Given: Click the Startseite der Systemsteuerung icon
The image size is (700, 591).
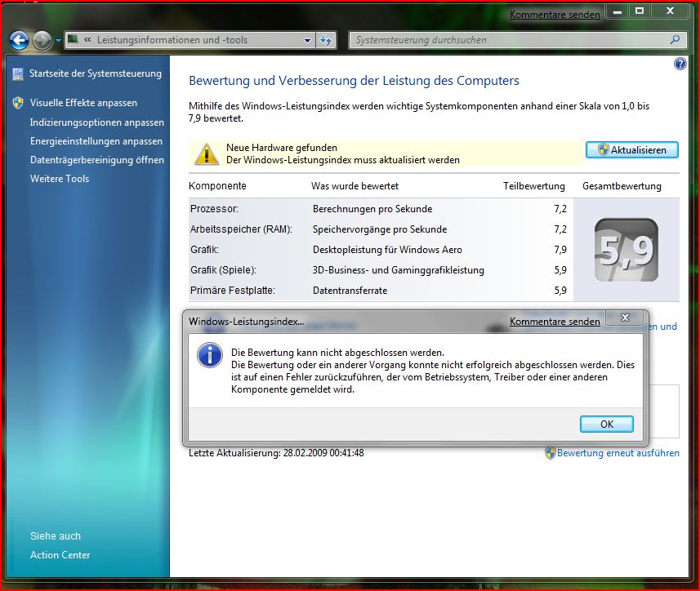Looking at the screenshot, I should coord(18,74).
